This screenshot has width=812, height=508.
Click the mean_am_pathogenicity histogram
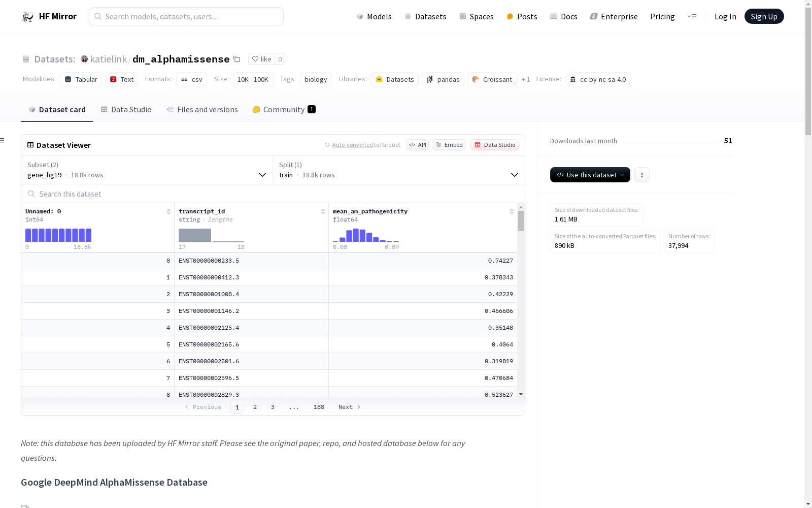[366, 235]
